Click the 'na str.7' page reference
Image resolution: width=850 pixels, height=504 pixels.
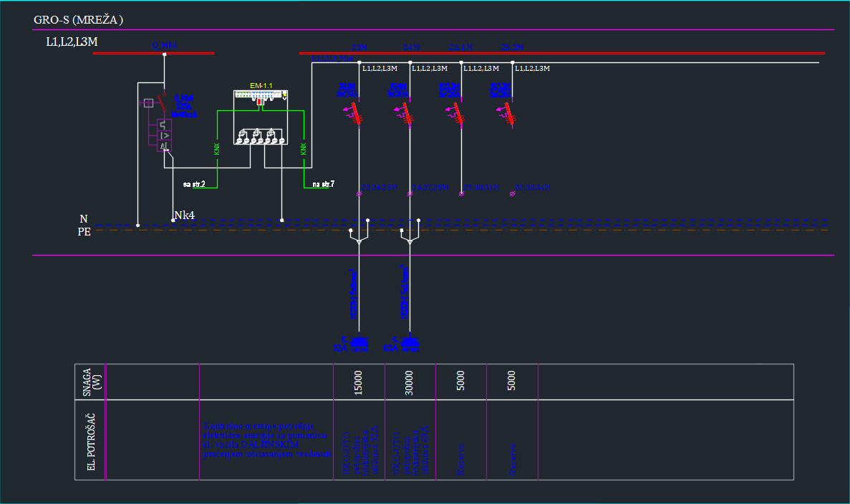(x=323, y=185)
